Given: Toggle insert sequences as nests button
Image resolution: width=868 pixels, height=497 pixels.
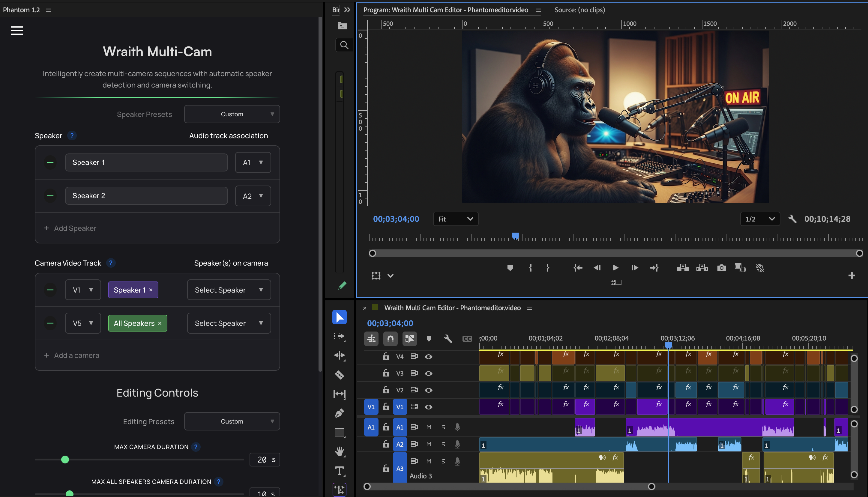Looking at the screenshot, I should (371, 339).
